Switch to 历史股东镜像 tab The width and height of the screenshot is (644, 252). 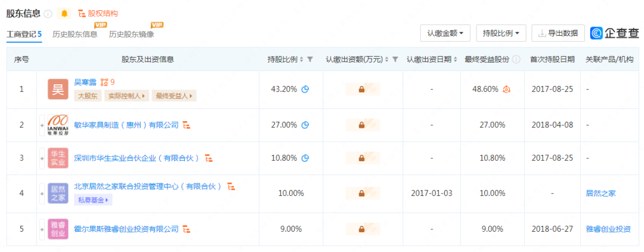(131, 34)
